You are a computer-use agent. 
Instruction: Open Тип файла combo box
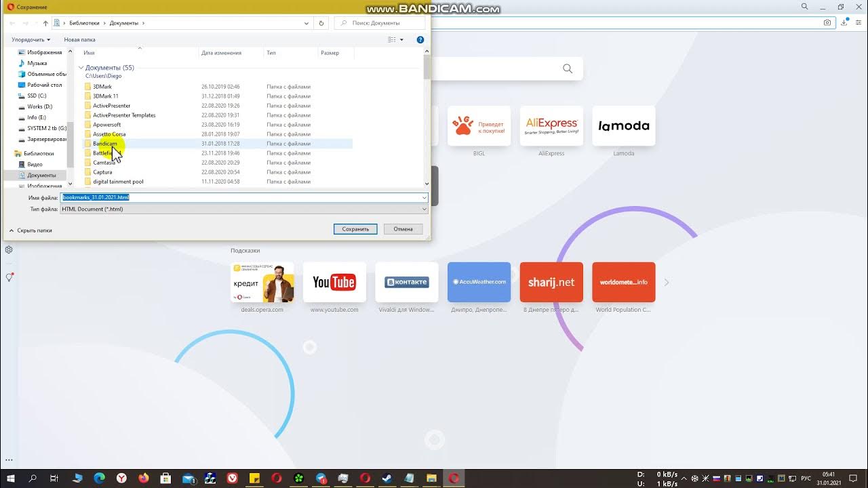[x=244, y=209]
